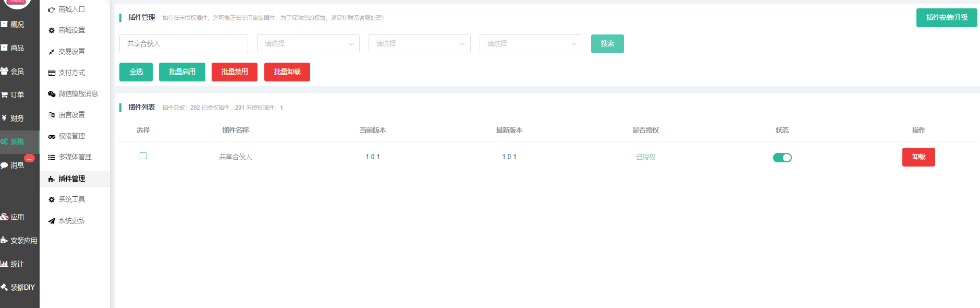Viewport: 980px width, 308px height.
Task: Click the 系统工具 gear icon
Action: point(52,200)
